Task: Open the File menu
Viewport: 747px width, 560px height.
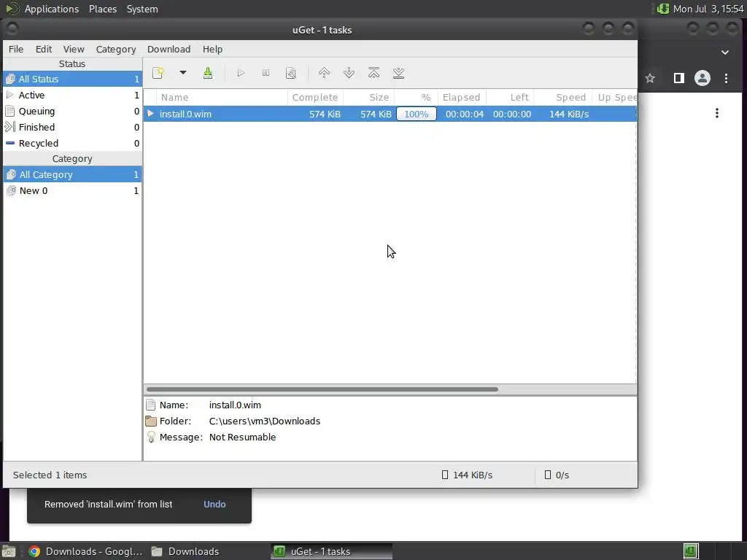Action: coord(16,49)
